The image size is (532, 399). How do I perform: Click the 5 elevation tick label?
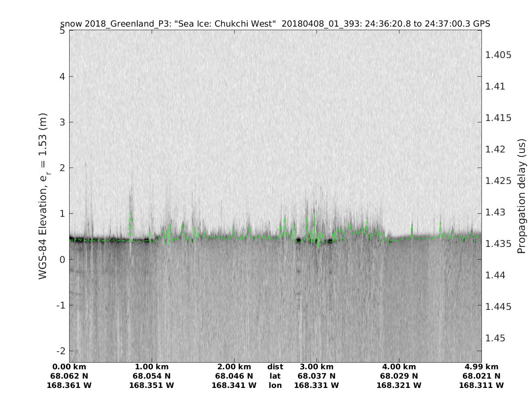(x=62, y=31)
